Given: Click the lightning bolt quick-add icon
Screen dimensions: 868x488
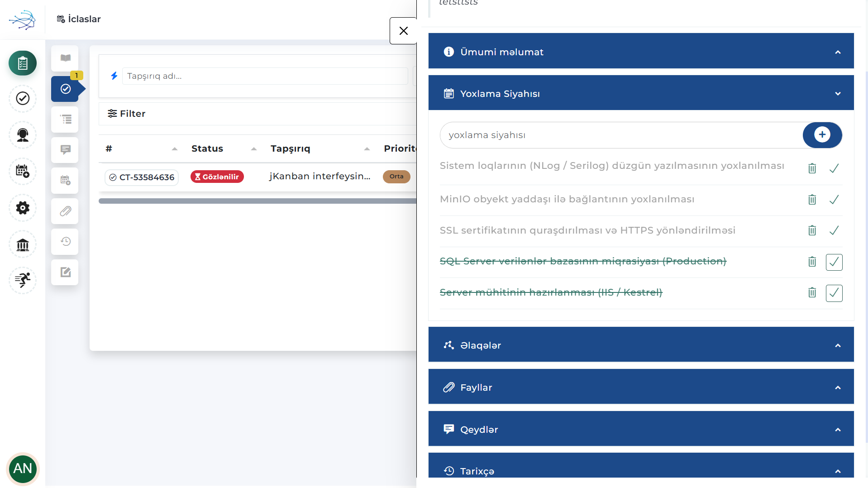Looking at the screenshot, I should (x=114, y=76).
